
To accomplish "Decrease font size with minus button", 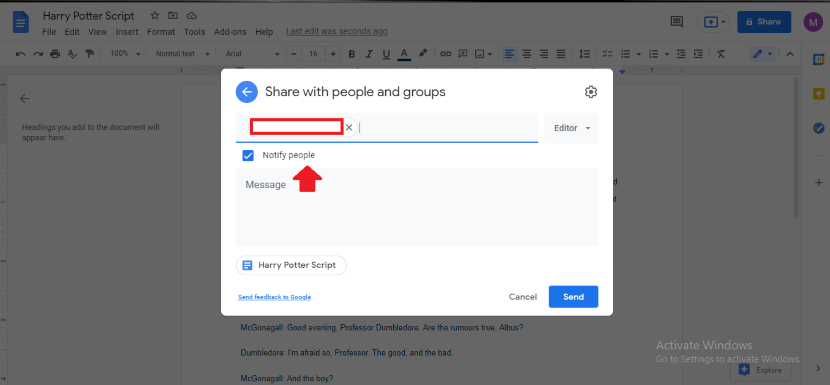I will point(294,54).
